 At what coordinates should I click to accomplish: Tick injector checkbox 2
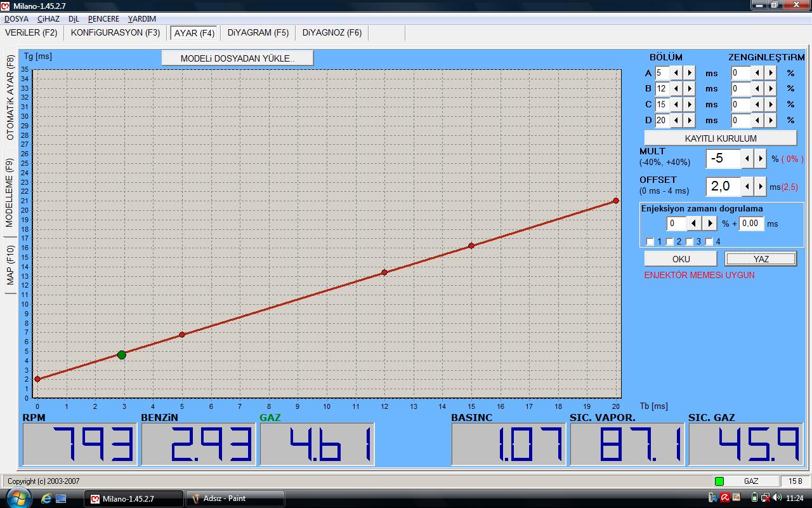pyautogui.click(x=669, y=242)
